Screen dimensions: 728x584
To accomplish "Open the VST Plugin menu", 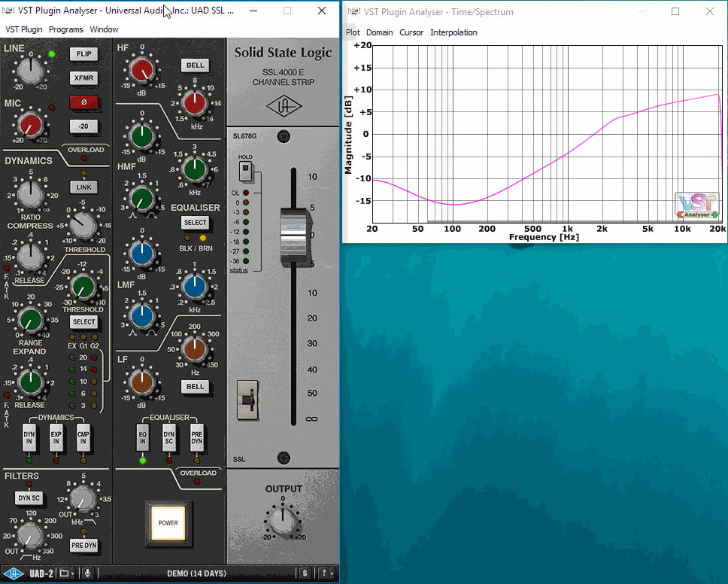I will [23, 29].
